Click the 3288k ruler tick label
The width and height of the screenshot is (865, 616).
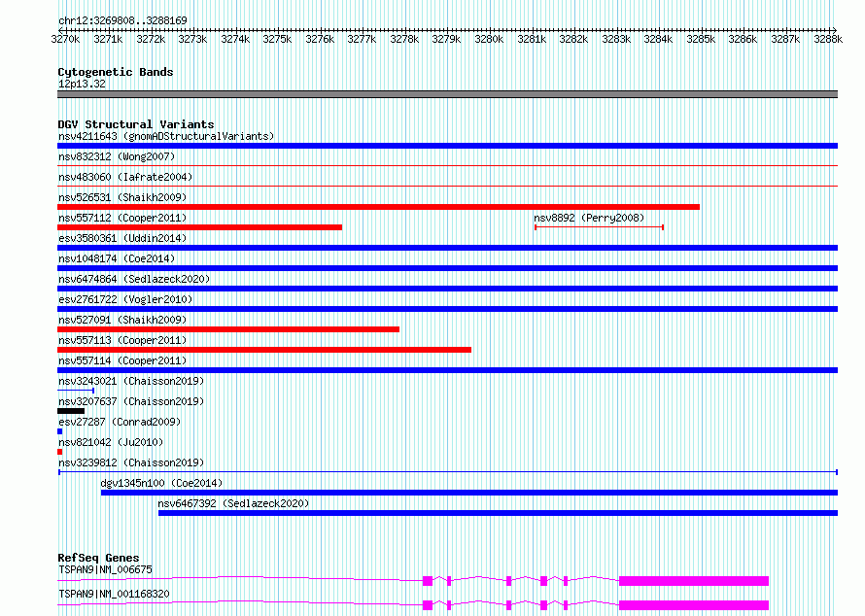point(828,39)
